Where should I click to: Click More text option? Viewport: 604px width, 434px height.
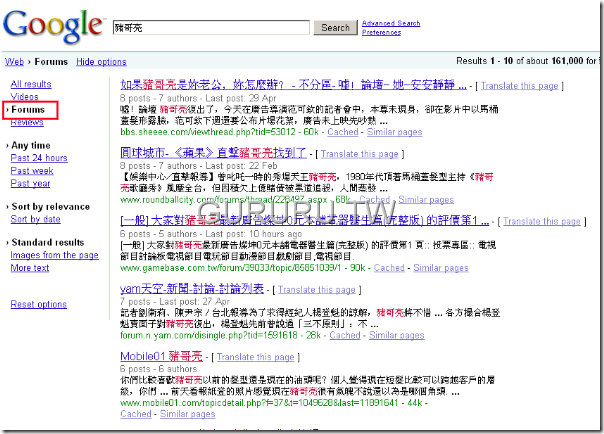tap(30, 268)
